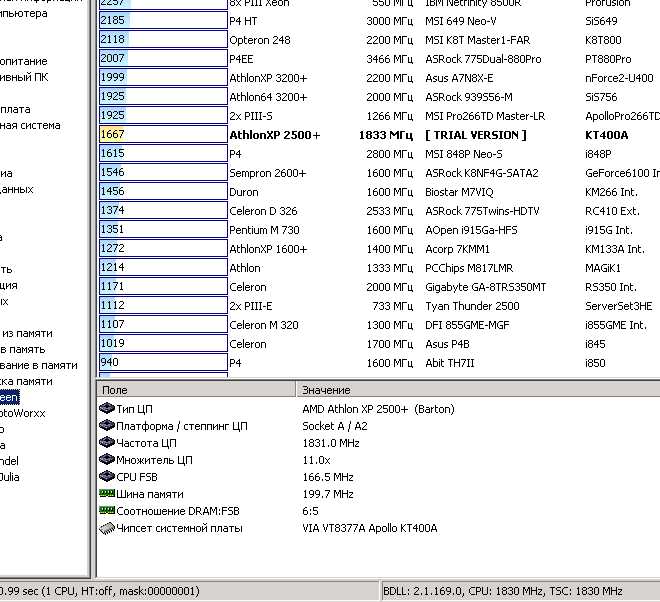Click the 940 score bar for P4
Viewport: 660px width, 602px height.
click(x=163, y=363)
